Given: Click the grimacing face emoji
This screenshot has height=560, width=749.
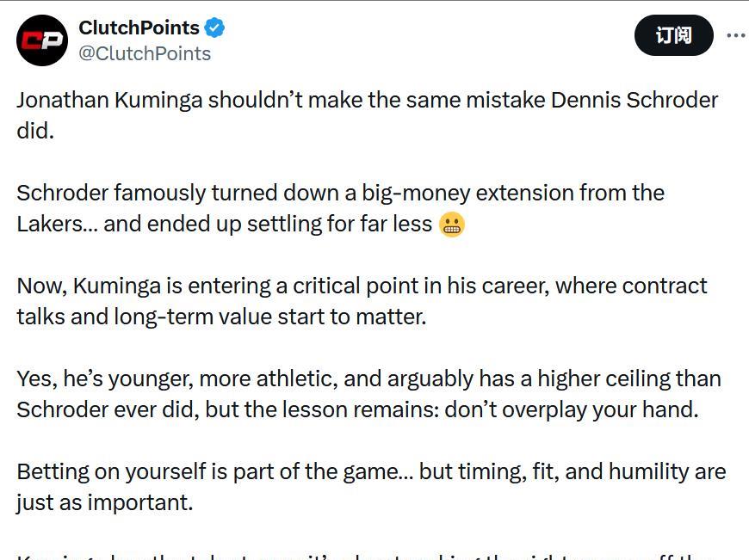Looking at the screenshot, I should pos(452,225).
